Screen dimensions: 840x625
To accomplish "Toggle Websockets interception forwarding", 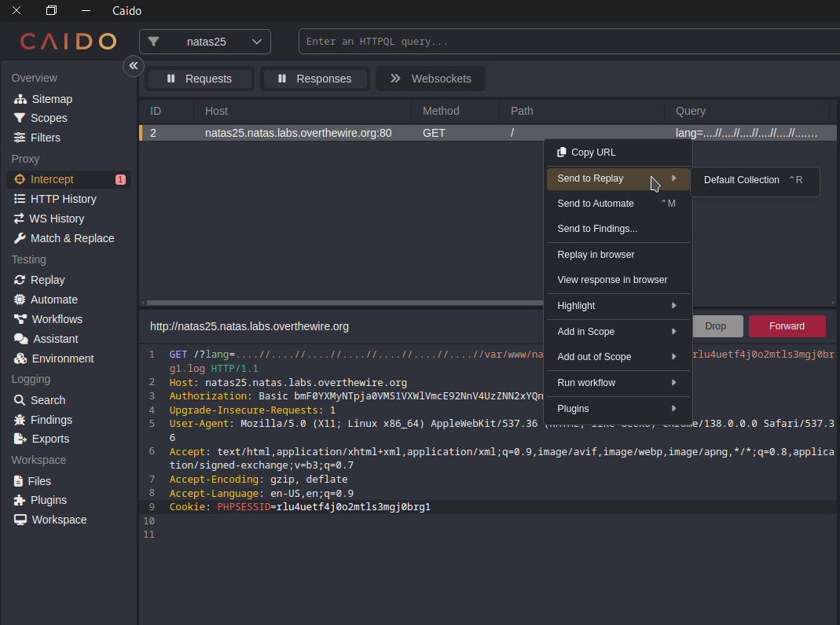I will (430, 79).
